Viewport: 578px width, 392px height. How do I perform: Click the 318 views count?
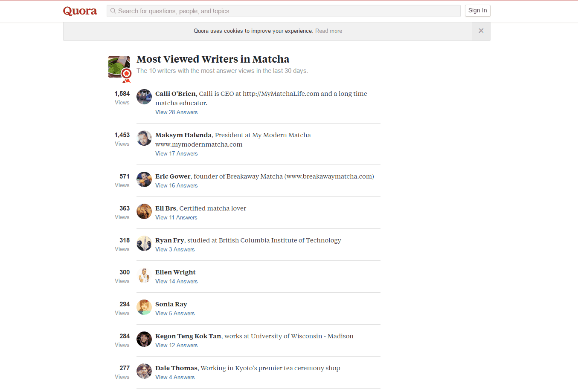coord(125,240)
